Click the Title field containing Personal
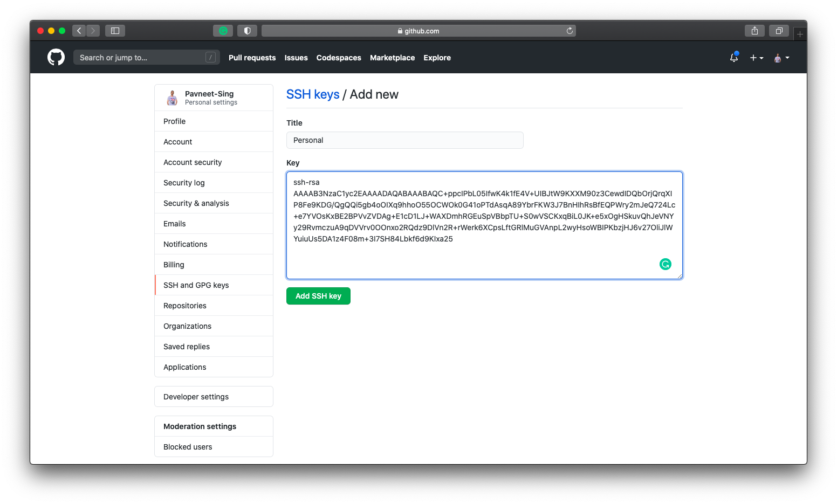 click(405, 140)
